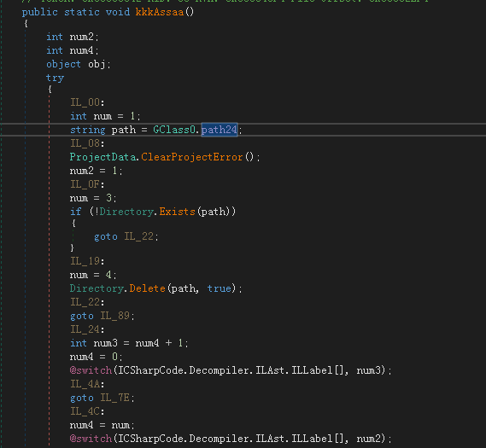Click the Delete method call
Image resolution: width=486 pixels, height=448 pixels.
point(147,288)
